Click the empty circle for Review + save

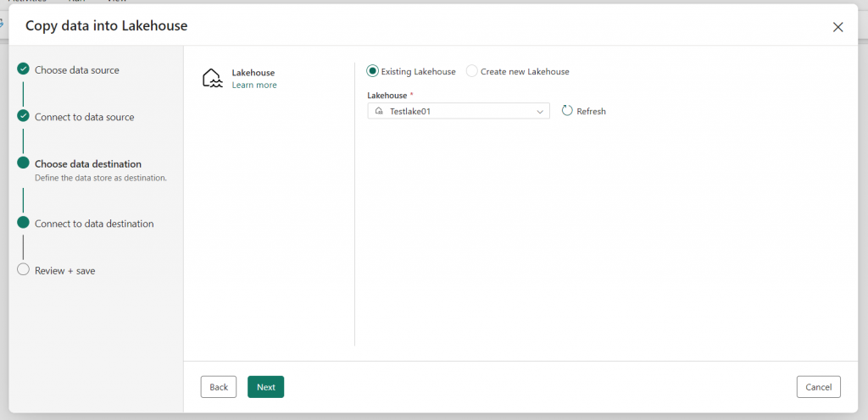[x=23, y=269]
